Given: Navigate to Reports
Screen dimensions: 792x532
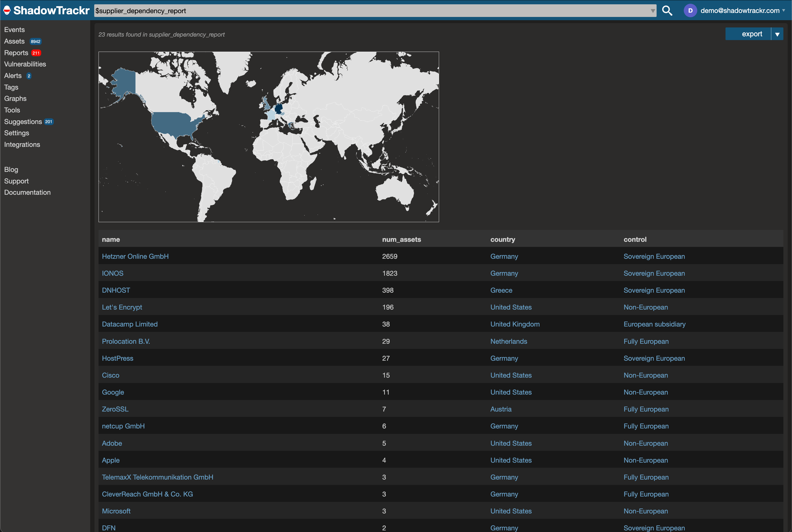Looking at the screenshot, I should [16, 53].
